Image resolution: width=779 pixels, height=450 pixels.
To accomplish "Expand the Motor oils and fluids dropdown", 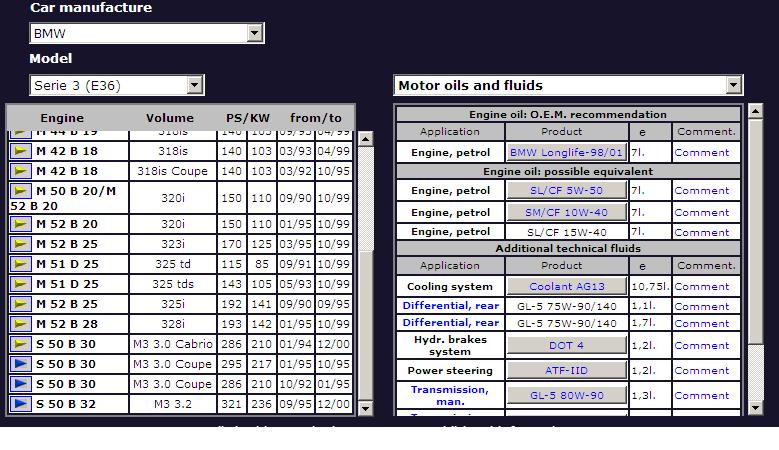I will tap(568, 85).
